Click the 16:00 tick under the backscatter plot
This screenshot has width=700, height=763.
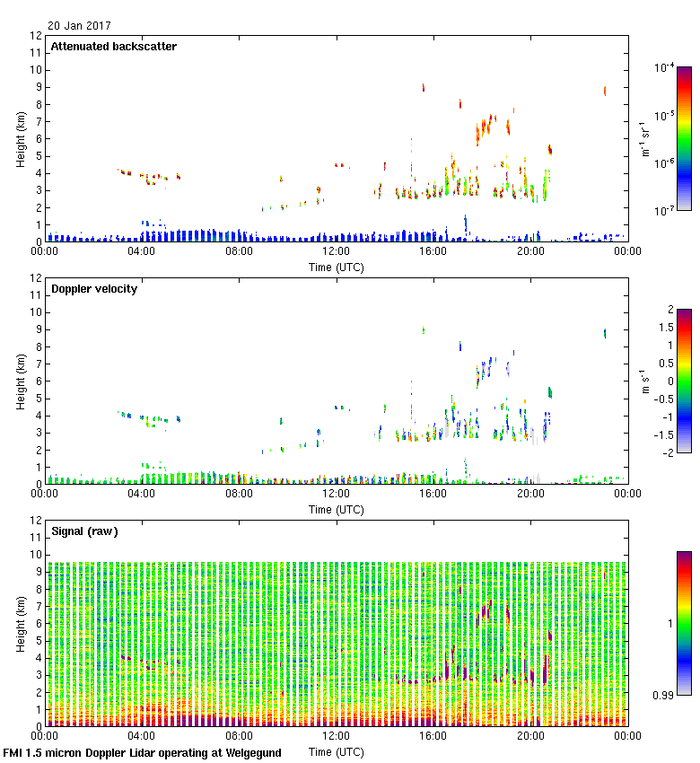433,252
